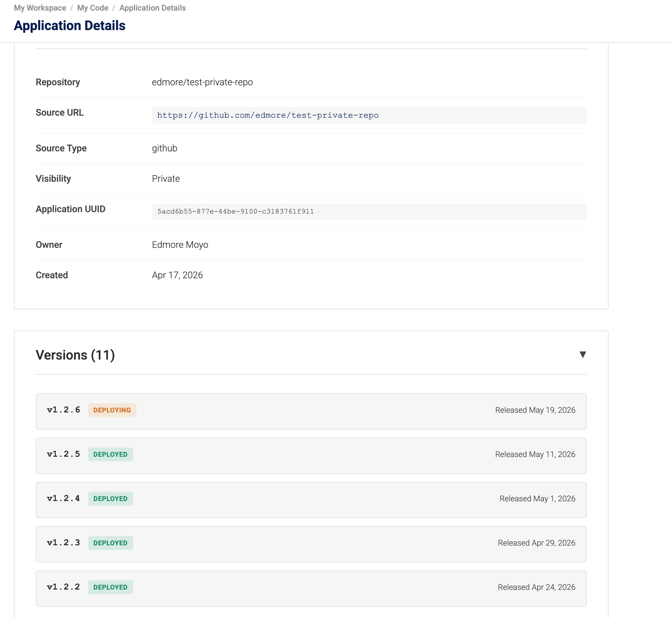
Task: Open My Workspace breadcrumb link
Action: coord(40,8)
